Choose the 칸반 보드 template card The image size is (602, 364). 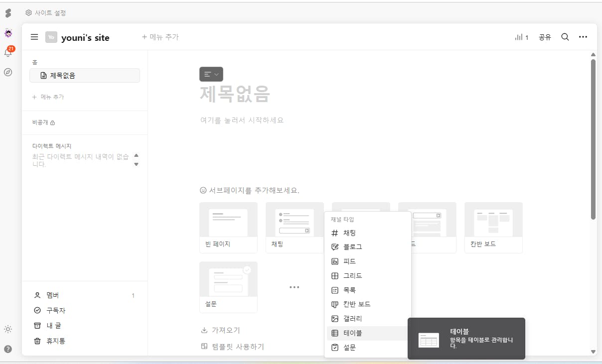(x=493, y=228)
